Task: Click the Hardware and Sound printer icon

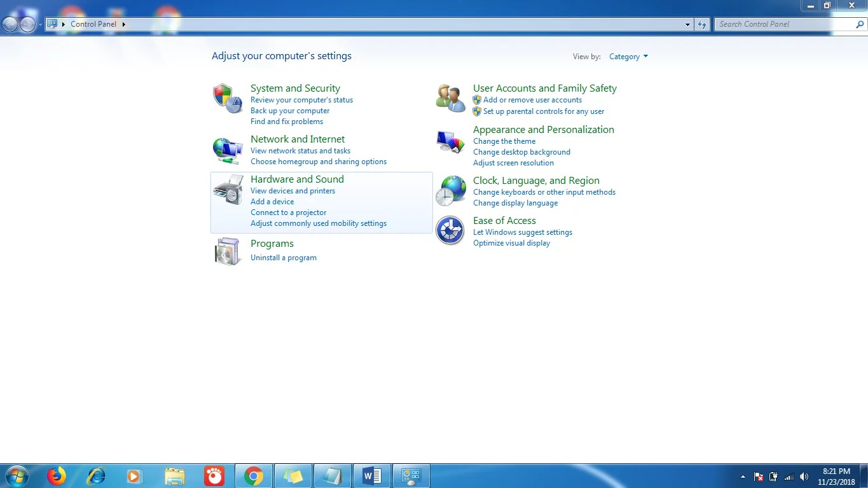Action: 227,190
